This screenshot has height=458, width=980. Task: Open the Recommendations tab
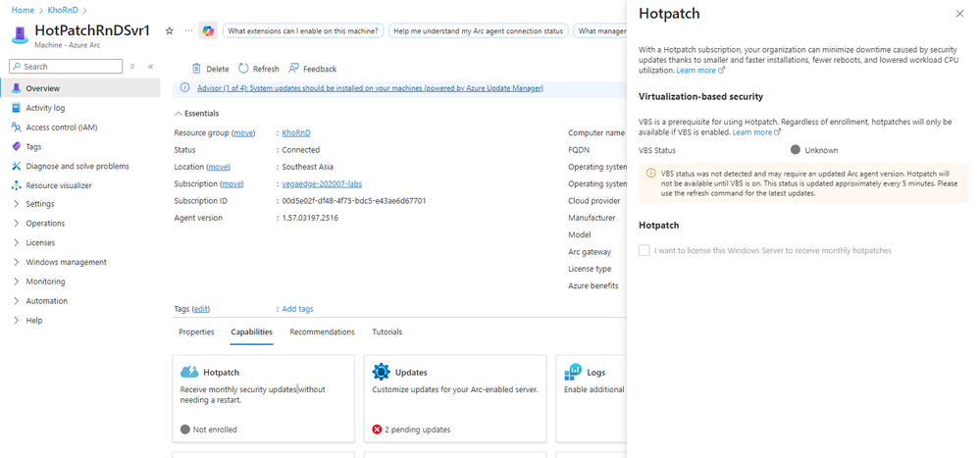pos(322,331)
